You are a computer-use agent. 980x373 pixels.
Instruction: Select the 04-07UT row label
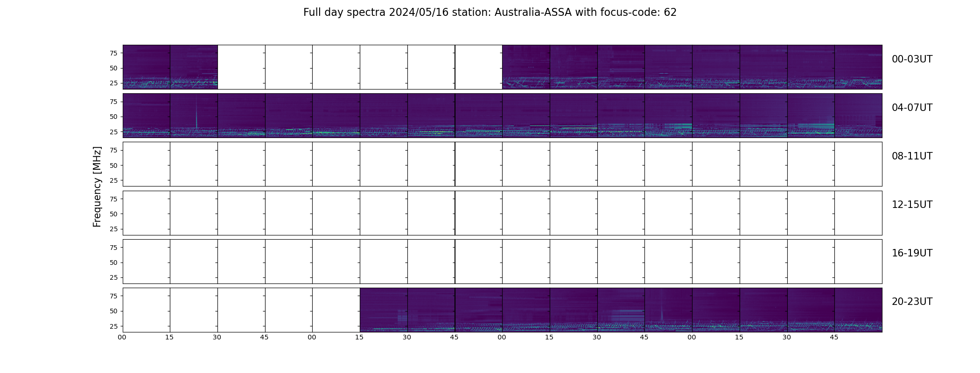(x=912, y=108)
